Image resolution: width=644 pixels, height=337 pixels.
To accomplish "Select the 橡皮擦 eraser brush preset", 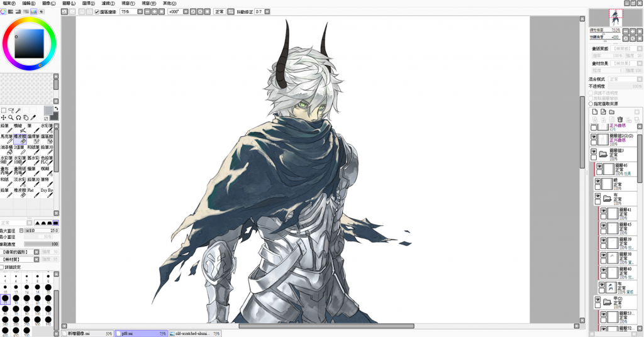I will coord(19,138).
